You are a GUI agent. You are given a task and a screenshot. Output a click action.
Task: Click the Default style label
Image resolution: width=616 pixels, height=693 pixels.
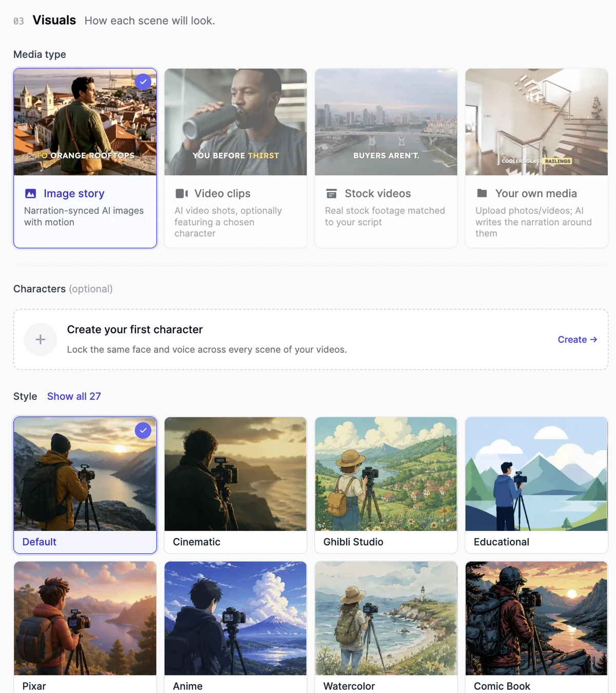click(x=40, y=542)
